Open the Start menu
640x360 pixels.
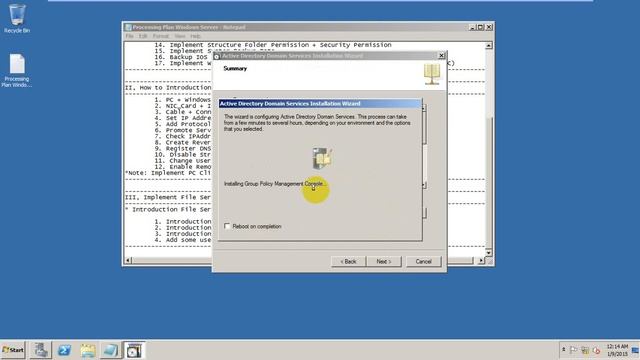pos(13,350)
